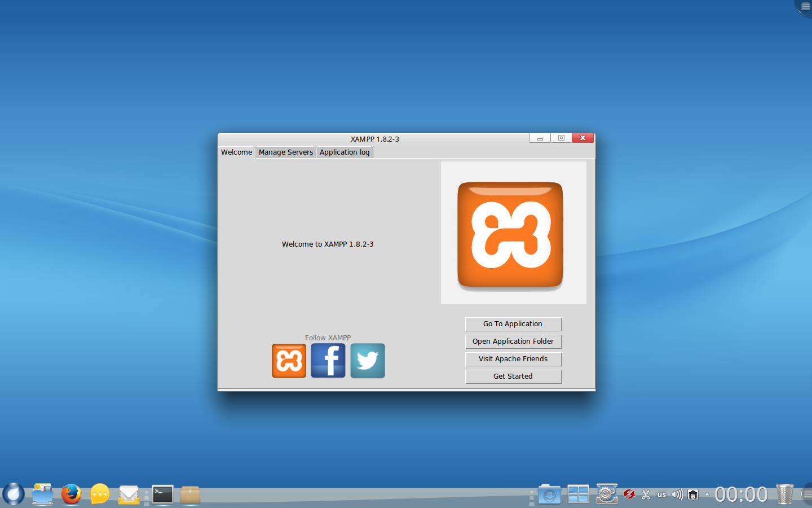Maximize the XAMPP window

point(561,138)
